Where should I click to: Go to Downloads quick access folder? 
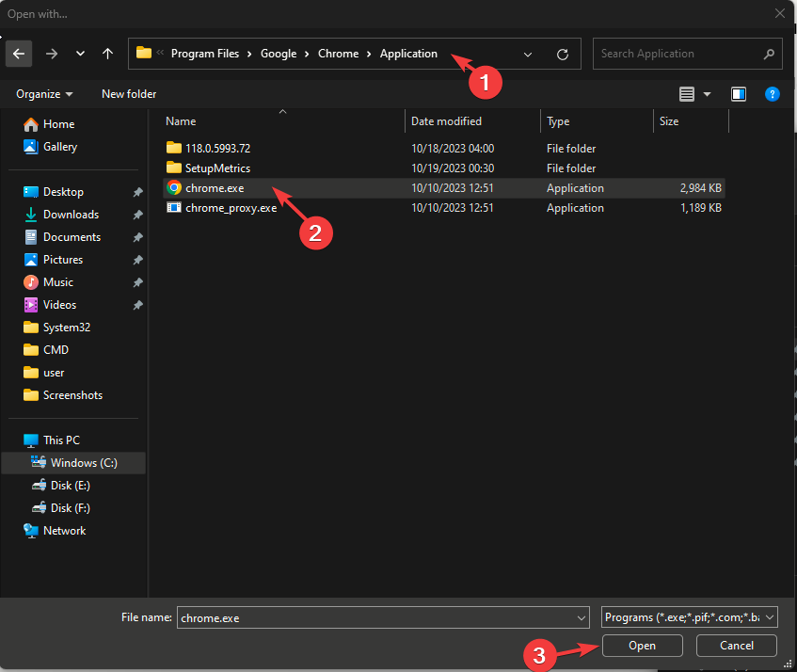(x=71, y=215)
